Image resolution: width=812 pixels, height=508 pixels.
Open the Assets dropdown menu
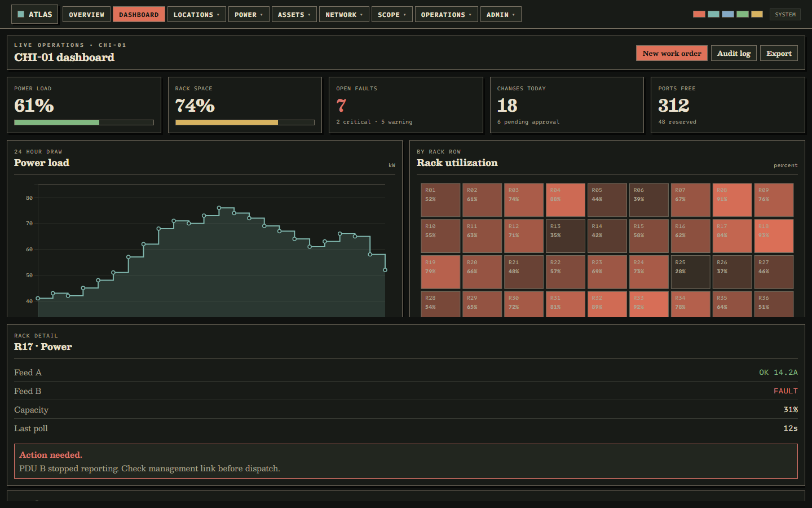click(x=294, y=14)
